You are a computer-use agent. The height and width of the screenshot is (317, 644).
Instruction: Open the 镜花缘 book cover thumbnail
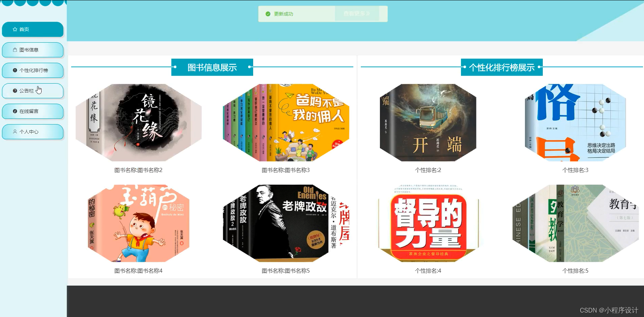pyautogui.click(x=138, y=123)
